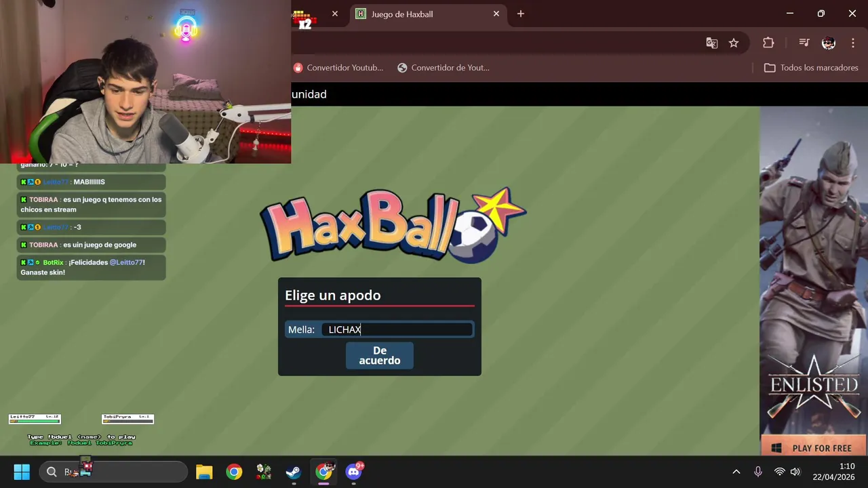This screenshot has width=868, height=488.
Task: Click the HaxBall logo
Action: [393, 226]
